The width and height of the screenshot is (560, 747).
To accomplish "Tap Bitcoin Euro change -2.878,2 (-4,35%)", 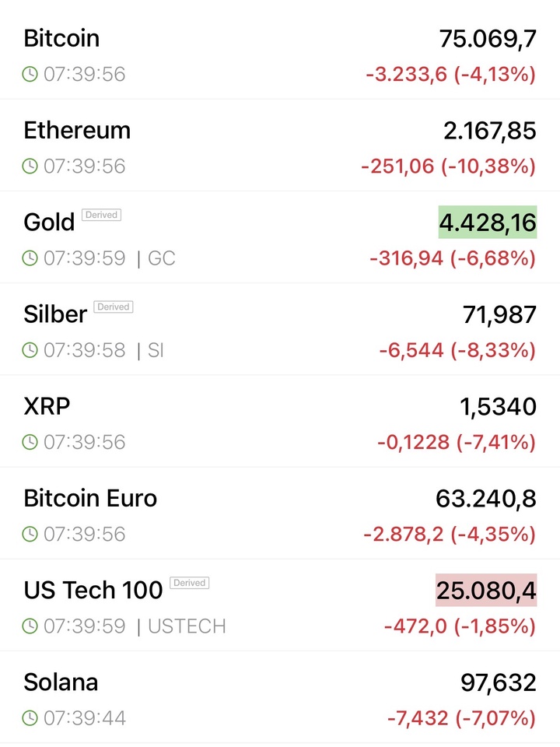I will pyautogui.click(x=450, y=535).
